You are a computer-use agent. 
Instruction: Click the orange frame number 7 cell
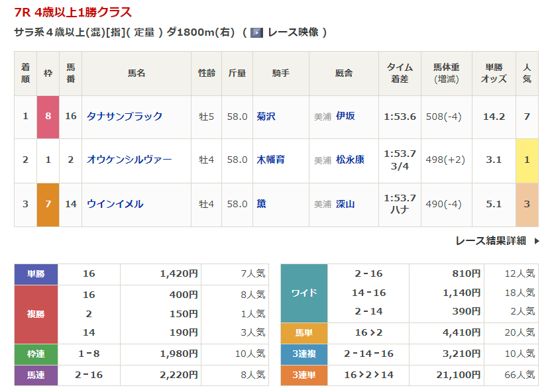[48, 204]
